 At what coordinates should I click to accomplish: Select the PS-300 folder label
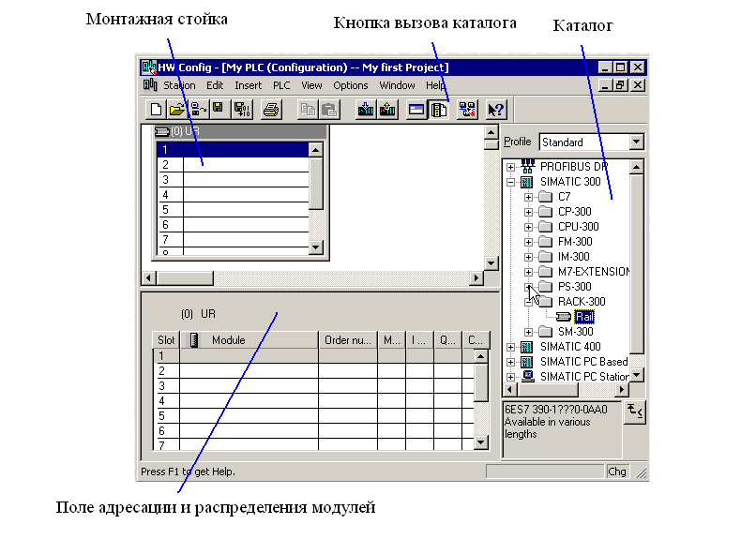pos(574,287)
